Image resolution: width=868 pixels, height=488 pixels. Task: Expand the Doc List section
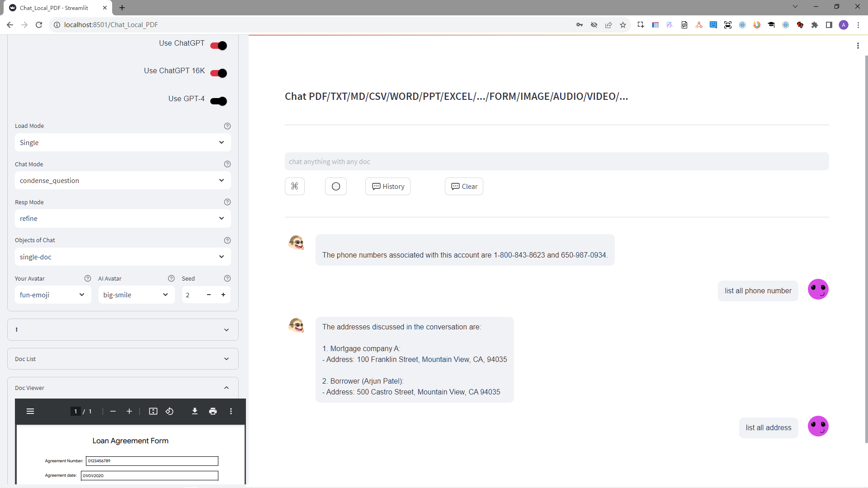coord(122,358)
